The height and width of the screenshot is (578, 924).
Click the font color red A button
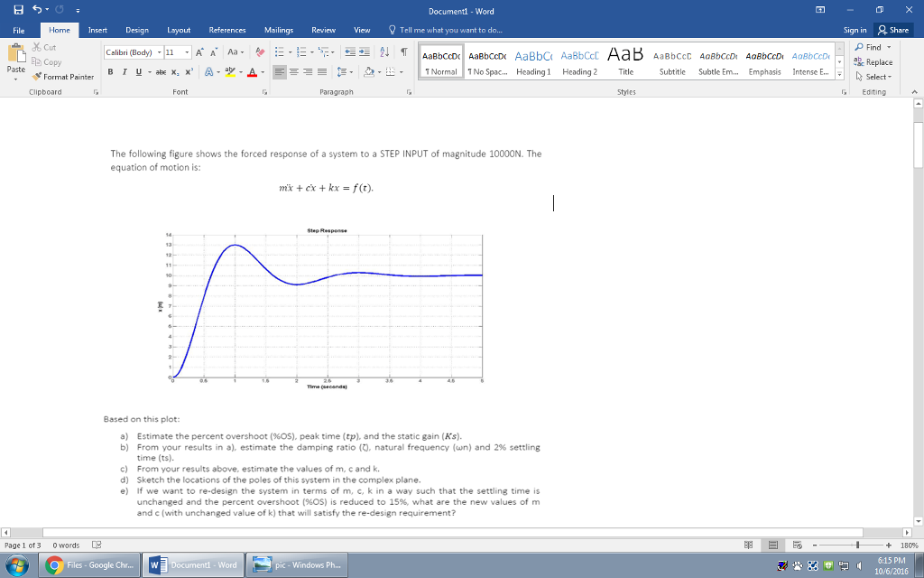[252, 72]
